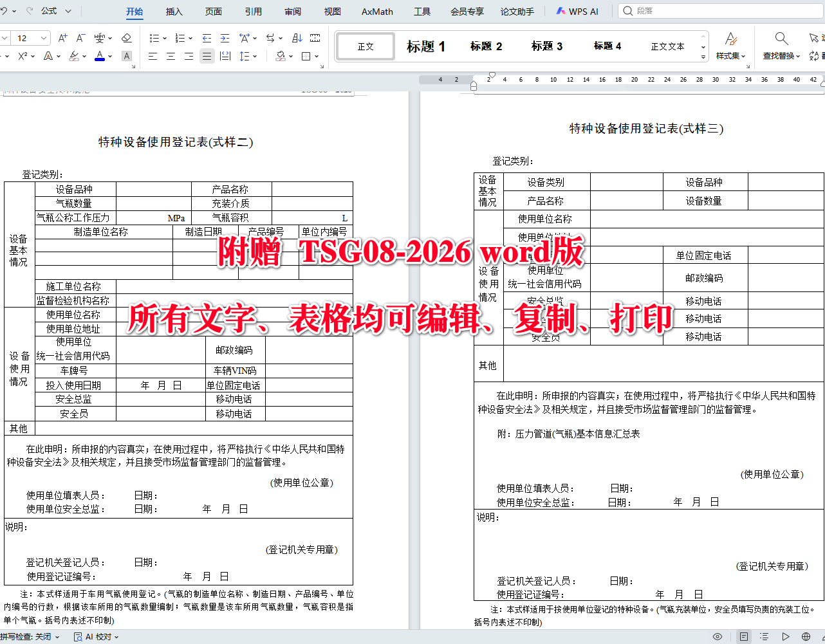Clear formatting with the eraser icon
825x644 pixels.
(127, 37)
